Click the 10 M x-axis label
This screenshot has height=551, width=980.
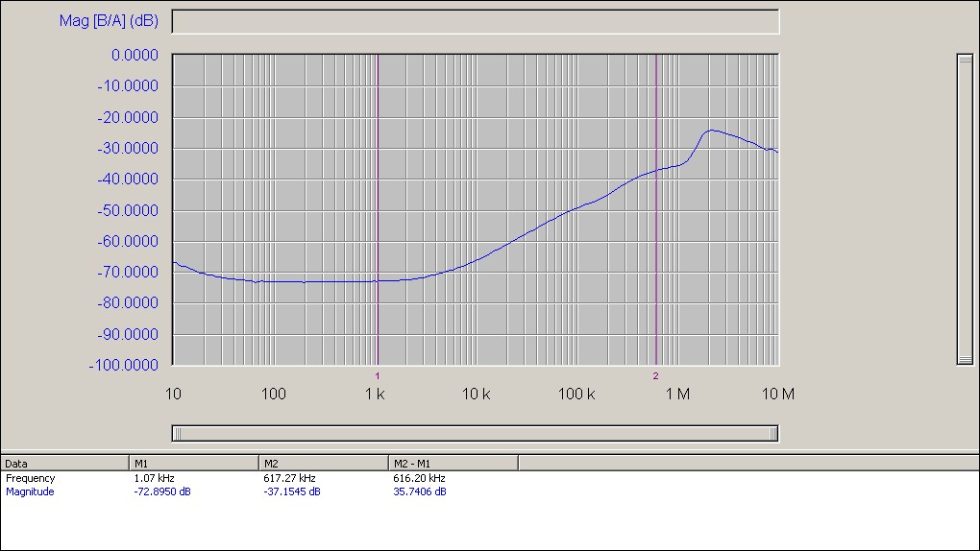point(778,394)
